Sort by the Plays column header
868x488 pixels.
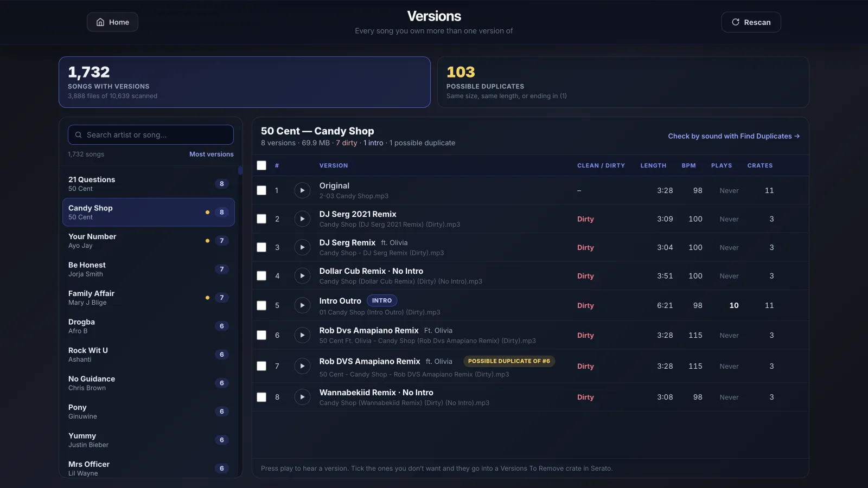[722, 165]
